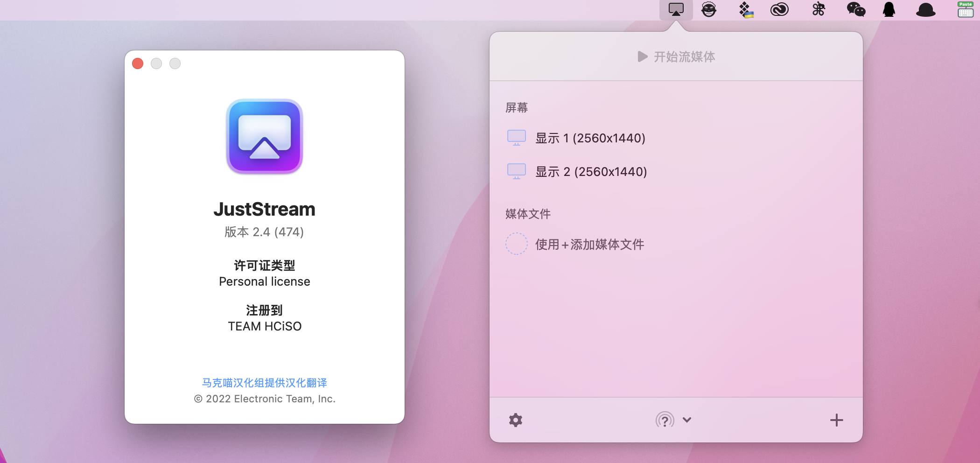Click the Command key symbol menu bar icon
Screen dimensions: 980x463
pos(819,10)
